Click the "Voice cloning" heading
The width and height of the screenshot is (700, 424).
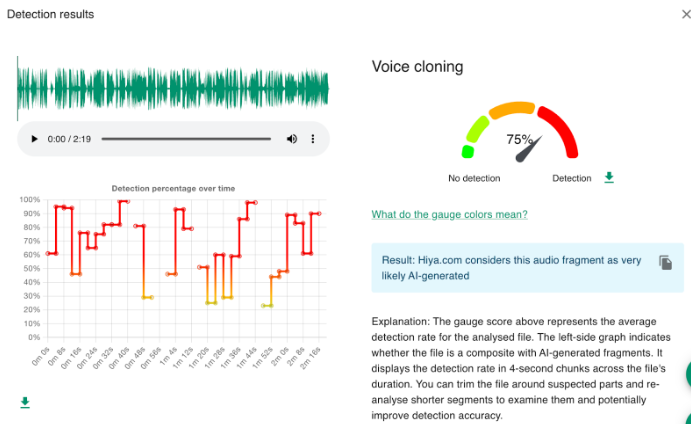[417, 67]
